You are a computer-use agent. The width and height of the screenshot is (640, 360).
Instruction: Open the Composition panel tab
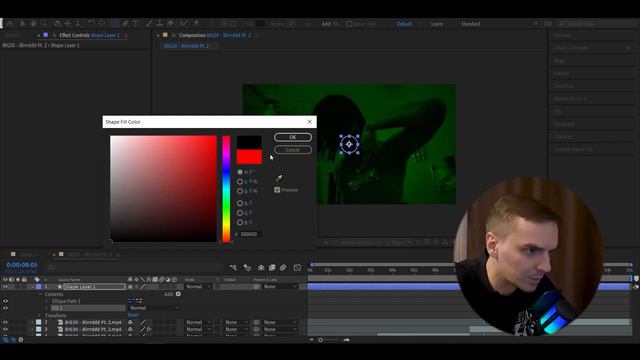(x=215, y=36)
